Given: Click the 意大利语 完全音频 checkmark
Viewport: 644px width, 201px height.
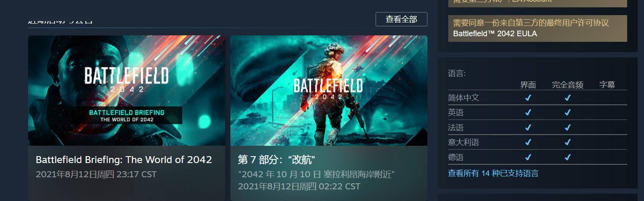Looking at the screenshot, I should click(567, 142).
